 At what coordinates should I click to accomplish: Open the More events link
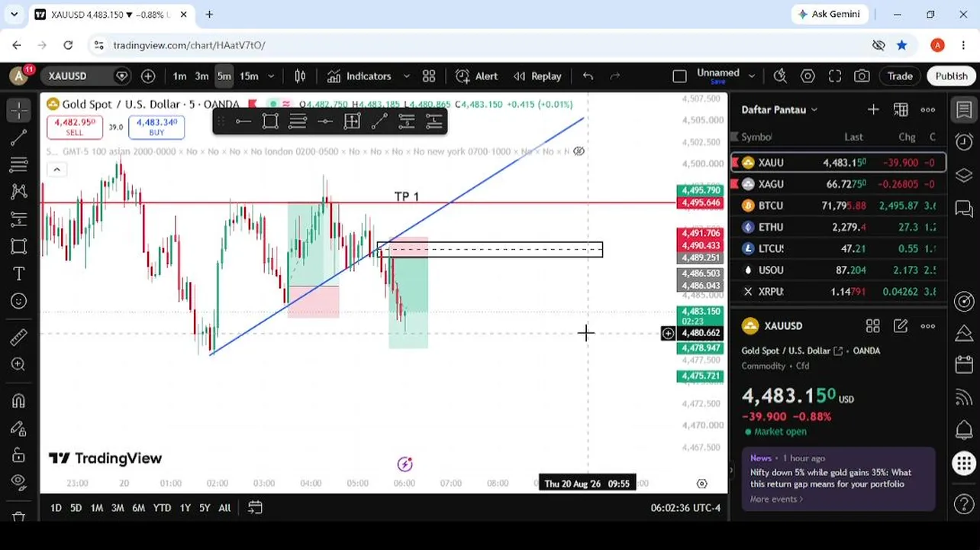click(776, 500)
